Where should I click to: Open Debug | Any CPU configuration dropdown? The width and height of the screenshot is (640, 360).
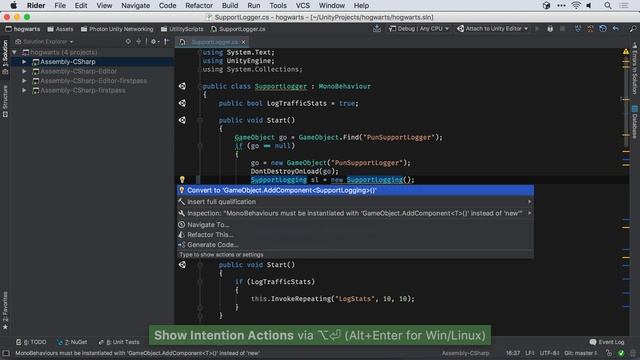click(419, 29)
